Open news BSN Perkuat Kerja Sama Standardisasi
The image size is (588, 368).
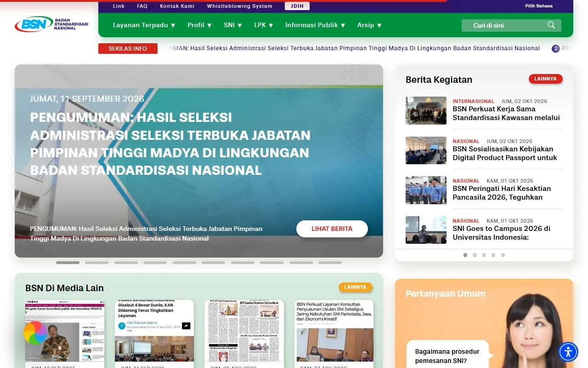[x=506, y=113]
